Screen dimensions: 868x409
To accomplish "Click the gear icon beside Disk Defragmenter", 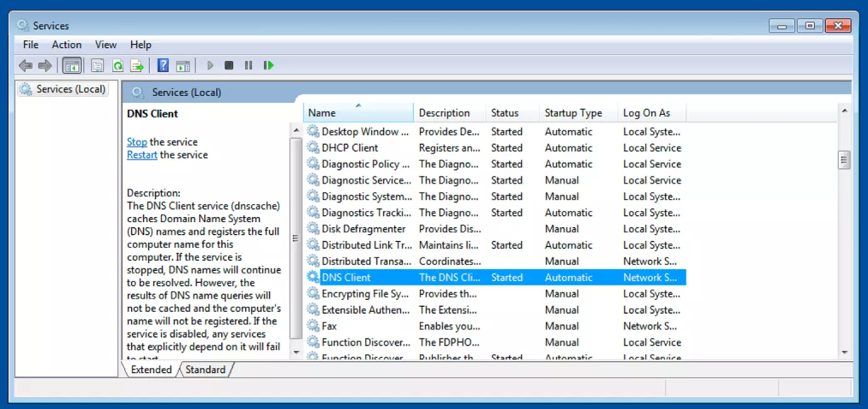I will 313,229.
